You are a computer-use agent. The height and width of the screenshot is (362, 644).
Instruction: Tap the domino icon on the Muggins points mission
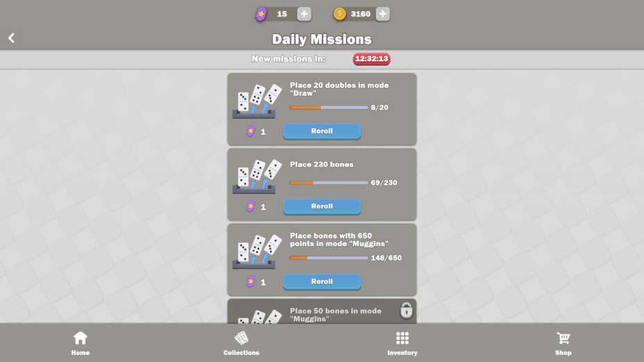tap(257, 251)
